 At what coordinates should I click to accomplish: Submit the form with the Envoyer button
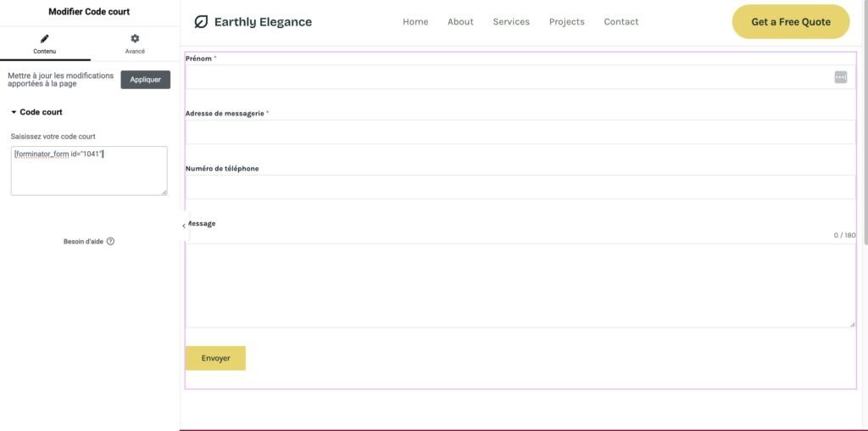pos(215,358)
